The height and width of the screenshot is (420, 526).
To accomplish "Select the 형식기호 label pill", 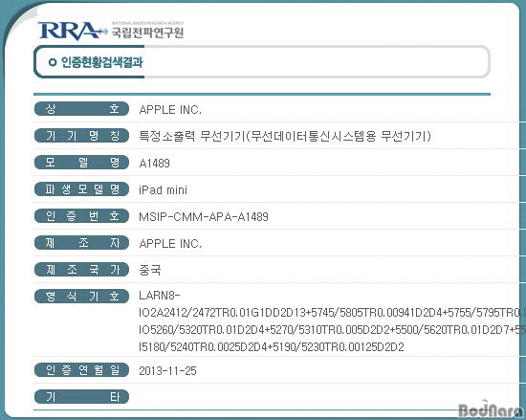I will tap(81, 297).
